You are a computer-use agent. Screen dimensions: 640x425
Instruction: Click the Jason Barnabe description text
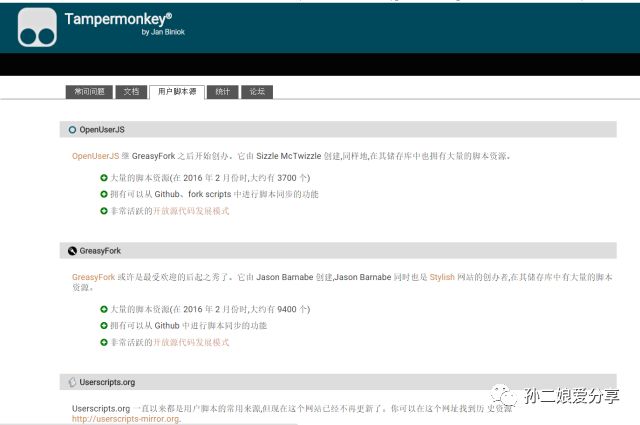[342, 282]
